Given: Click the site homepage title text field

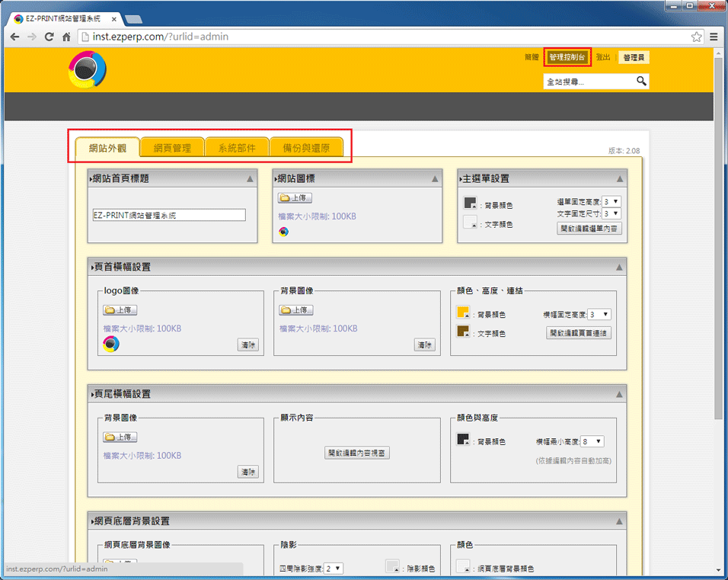Looking at the screenshot, I should [169, 216].
